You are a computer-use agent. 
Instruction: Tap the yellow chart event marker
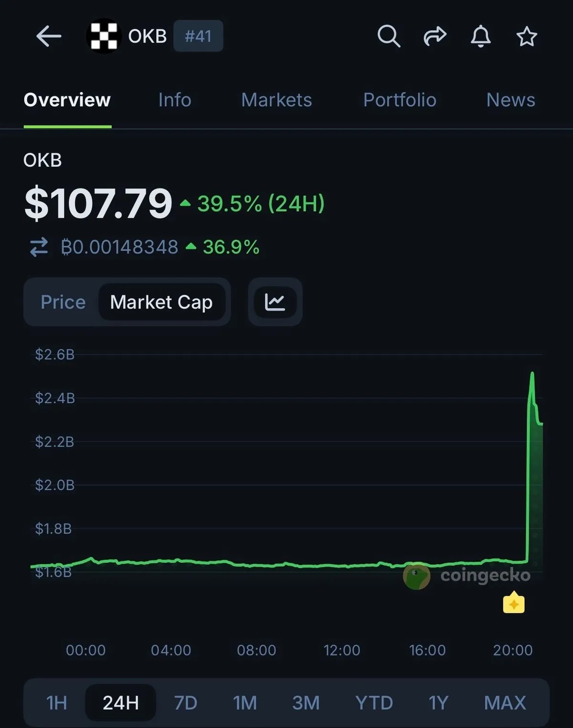(514, 603)
